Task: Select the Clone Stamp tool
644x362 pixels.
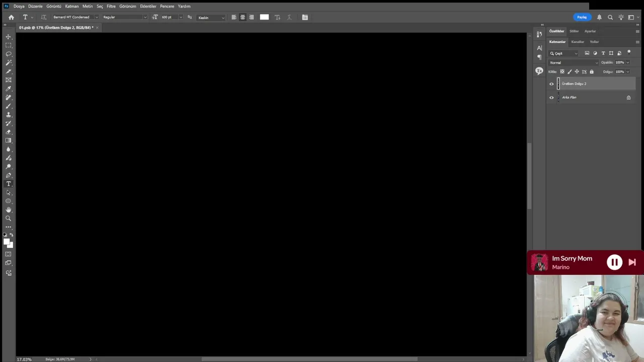Action: tap(9, 115)
